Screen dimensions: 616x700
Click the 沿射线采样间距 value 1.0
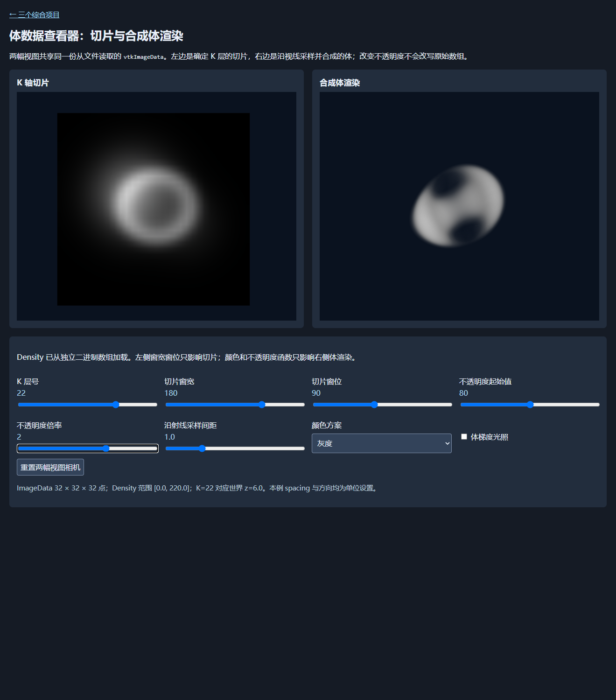[170, 437]
